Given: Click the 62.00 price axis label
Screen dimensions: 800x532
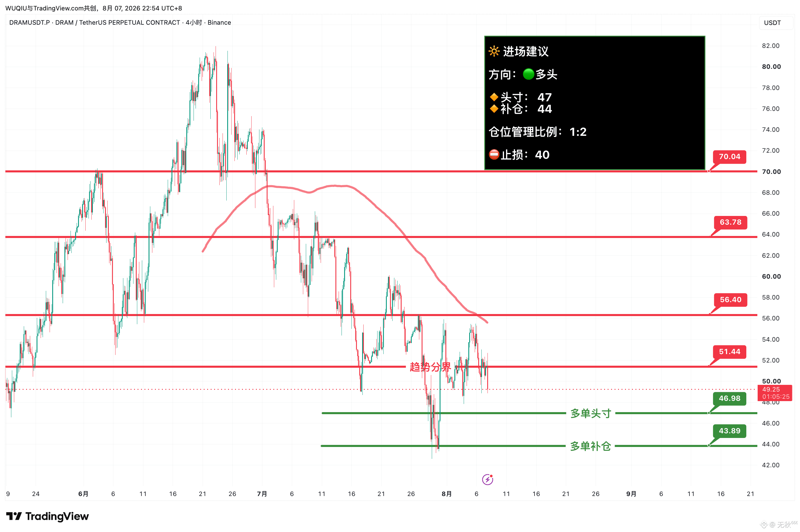Looking at the screenshot, I should (x=770, y=255).
